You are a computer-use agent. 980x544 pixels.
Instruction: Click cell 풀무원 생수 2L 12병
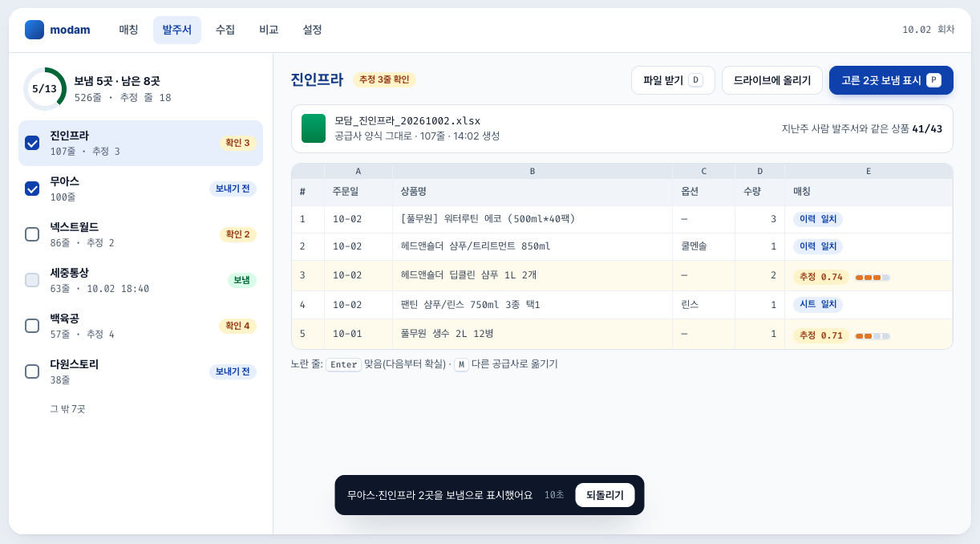tap(533, 335)
